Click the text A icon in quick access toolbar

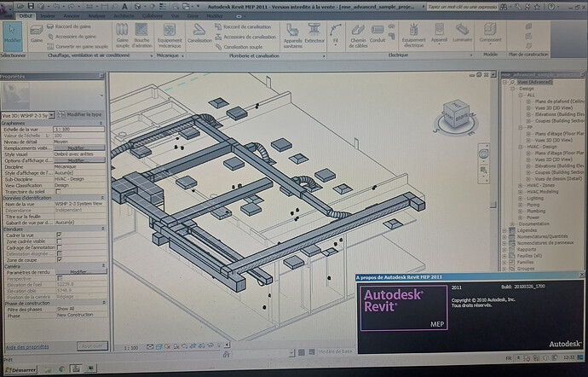pyautogui.click(x=125, y=6)
